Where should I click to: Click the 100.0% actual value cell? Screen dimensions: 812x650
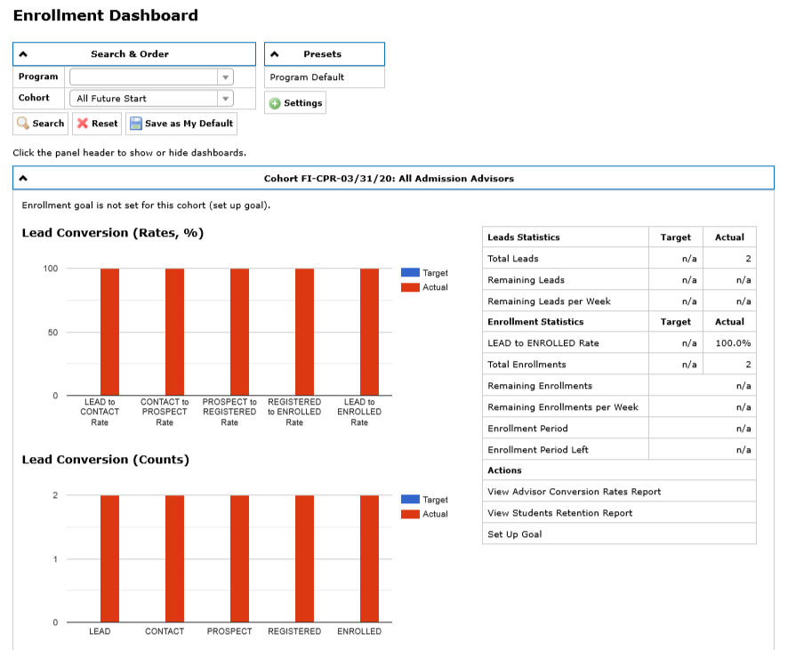[x=729, y=343]
